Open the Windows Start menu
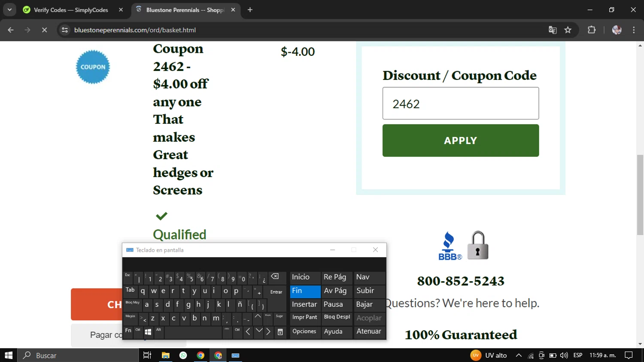 pos(9,355)
